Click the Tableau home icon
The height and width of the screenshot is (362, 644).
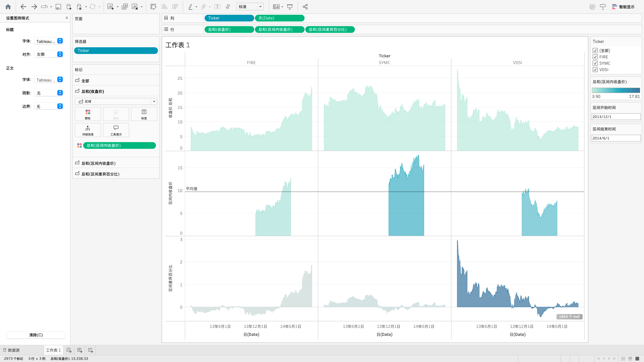(x=8, y=7)
